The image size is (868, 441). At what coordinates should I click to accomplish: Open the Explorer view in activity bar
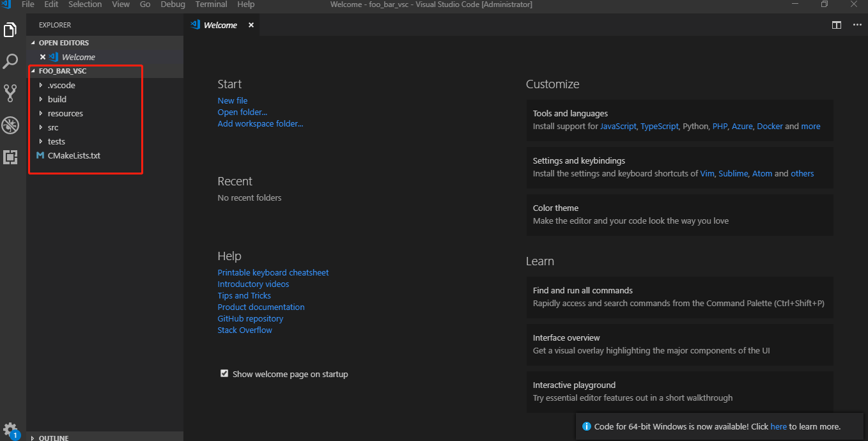click(10, 30)
